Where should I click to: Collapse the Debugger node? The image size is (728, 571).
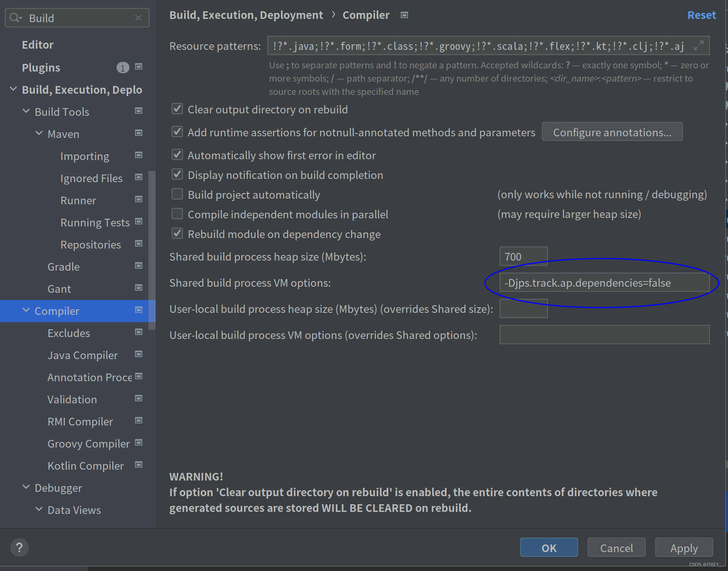click(x=26, y=487)
